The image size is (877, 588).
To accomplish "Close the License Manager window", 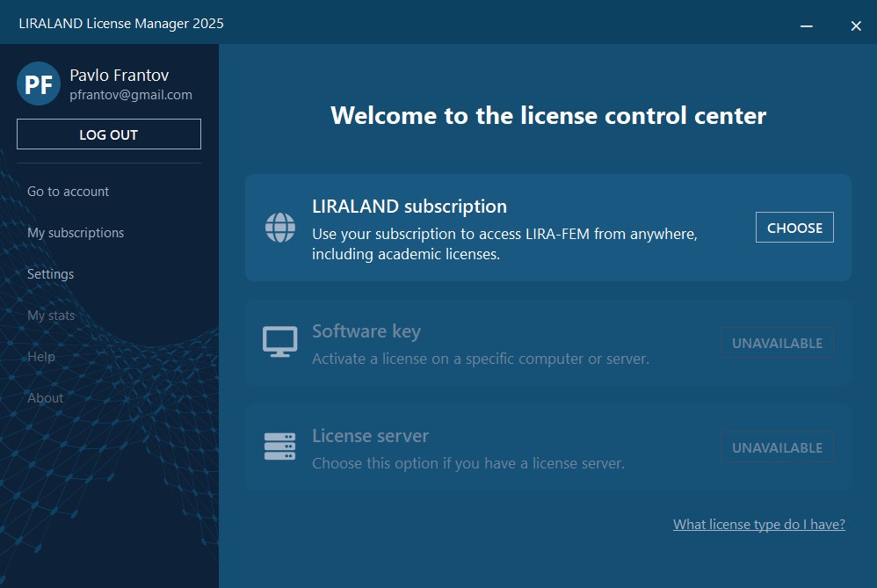I will pos(855,26).
